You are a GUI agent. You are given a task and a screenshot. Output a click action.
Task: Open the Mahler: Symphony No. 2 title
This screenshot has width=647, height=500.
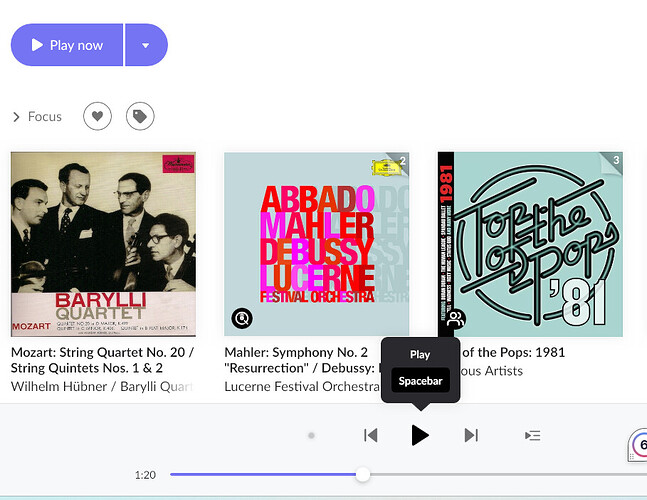pos(302,360)
